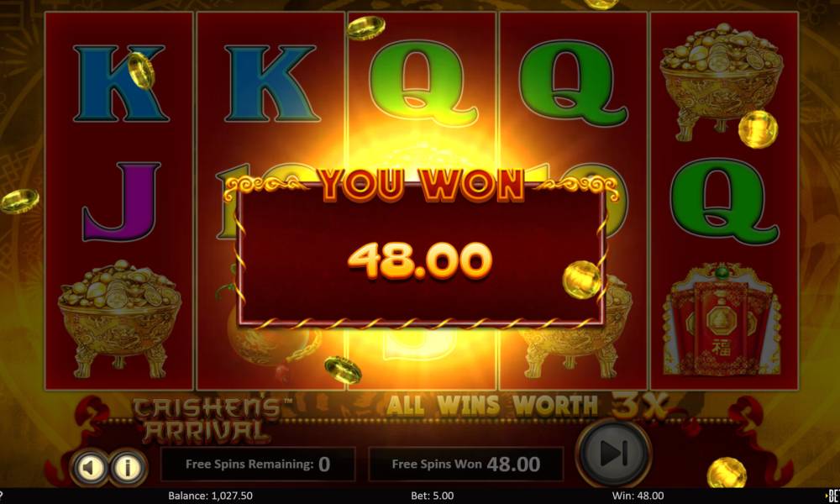Select the red envelope symbol
The image size is (840, 504).
(x=722, y=320)
